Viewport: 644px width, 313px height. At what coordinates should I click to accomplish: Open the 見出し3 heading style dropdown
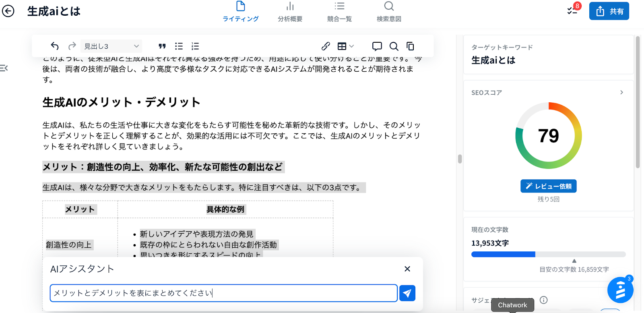111,46
